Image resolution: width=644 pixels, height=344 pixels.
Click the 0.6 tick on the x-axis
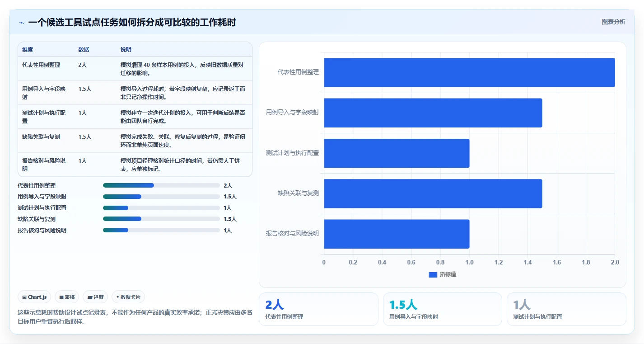411,263
